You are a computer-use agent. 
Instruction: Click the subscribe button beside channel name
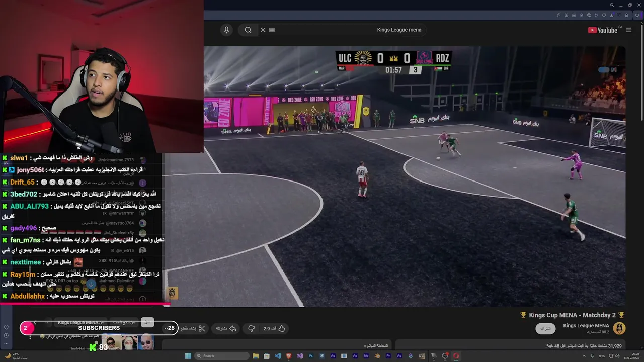[x=546, y=328]
